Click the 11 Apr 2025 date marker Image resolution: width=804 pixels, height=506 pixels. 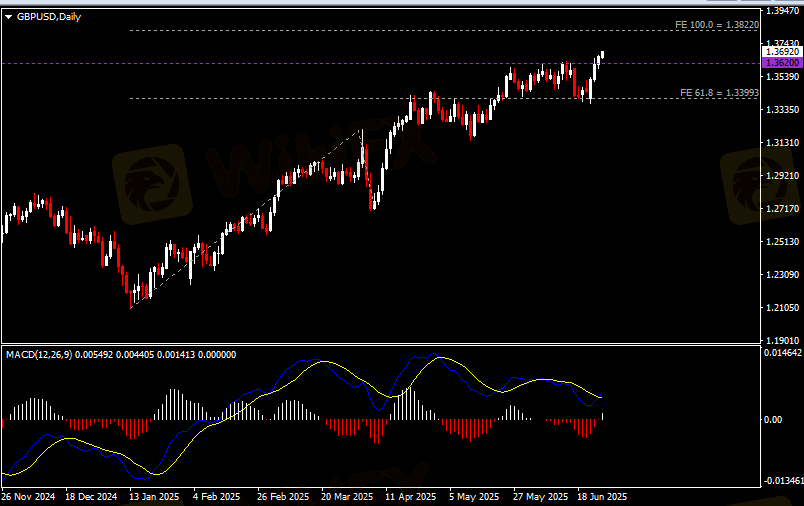(x=411, y=496)
